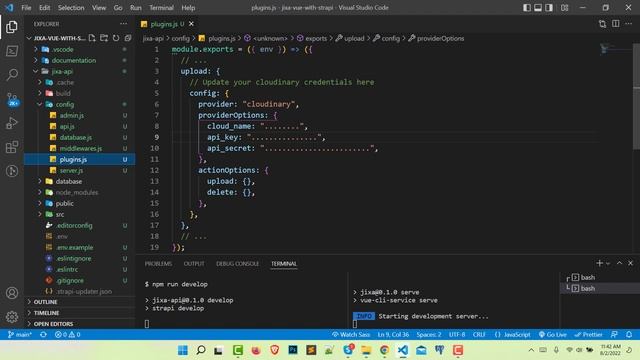Switch to the PROBLEMS tab
This screenshot has width=640, height=360.
coord(158,264)
